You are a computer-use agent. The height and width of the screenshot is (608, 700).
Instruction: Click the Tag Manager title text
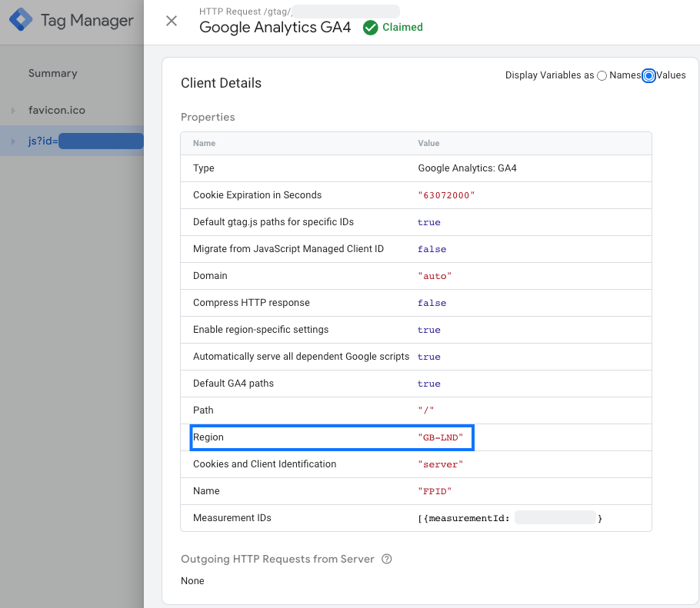pos(87,21)
